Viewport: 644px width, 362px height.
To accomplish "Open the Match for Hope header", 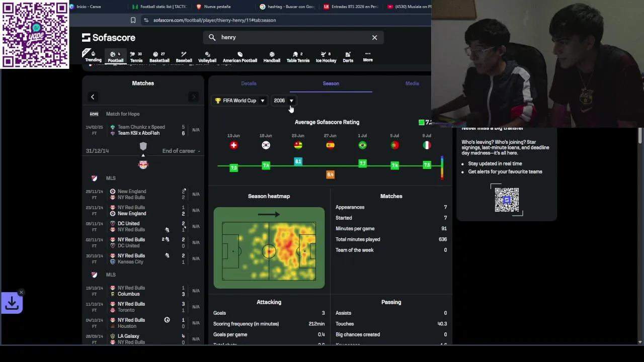I will [143, 114].
